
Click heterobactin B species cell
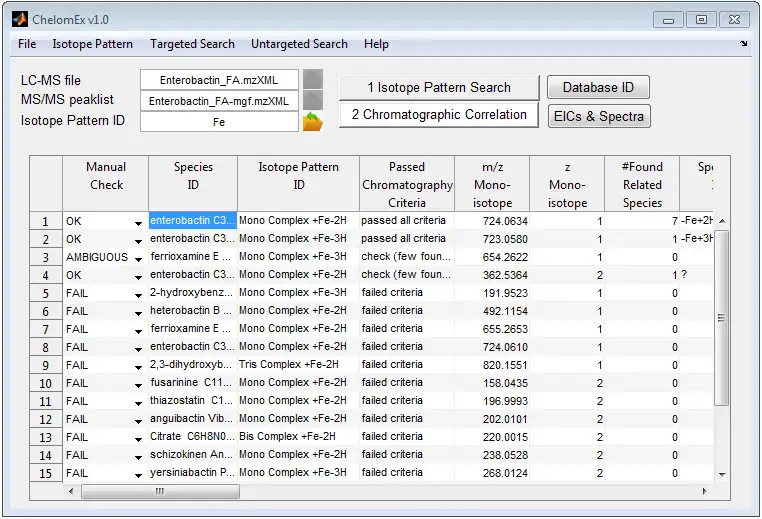tap(193, 310)
